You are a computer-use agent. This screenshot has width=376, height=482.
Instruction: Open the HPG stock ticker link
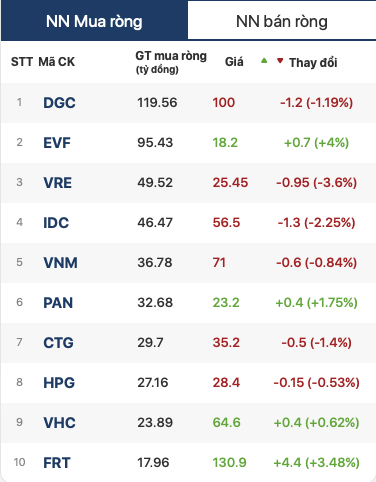click(59, 383)
